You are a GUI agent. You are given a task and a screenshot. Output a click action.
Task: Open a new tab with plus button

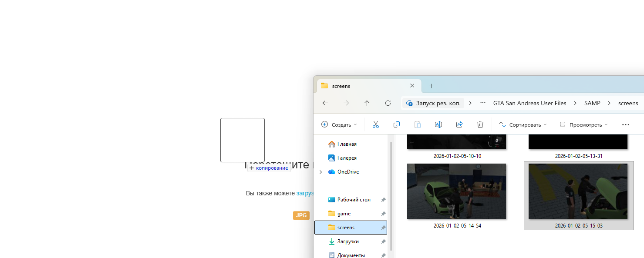[431, 86]
